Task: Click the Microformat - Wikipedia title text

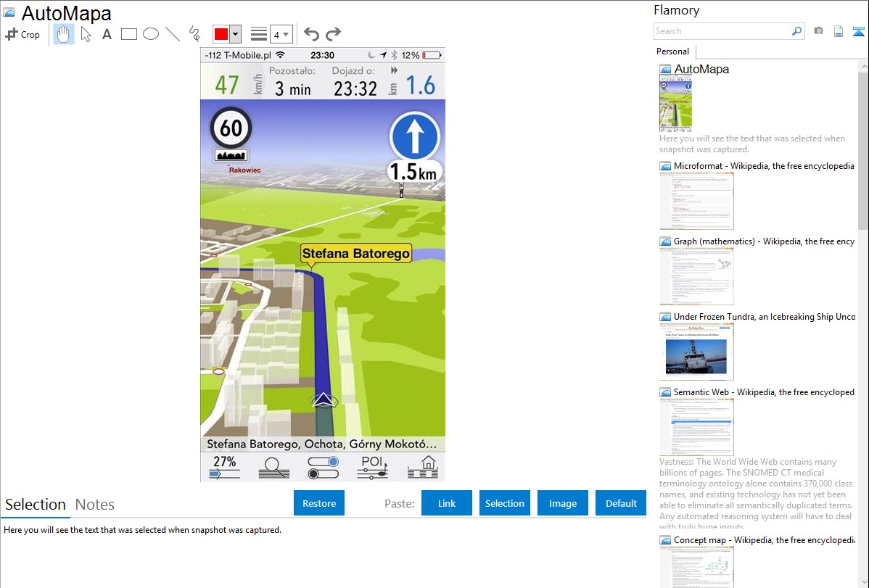Action: click(764, 166)
